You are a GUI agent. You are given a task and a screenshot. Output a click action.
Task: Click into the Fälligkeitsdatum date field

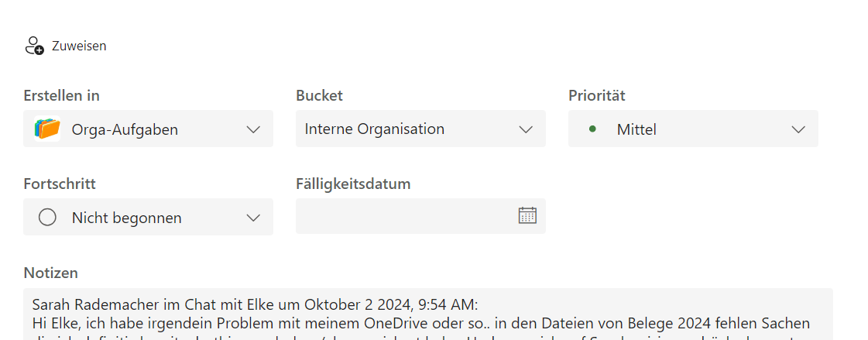click(x=420, y=216)
